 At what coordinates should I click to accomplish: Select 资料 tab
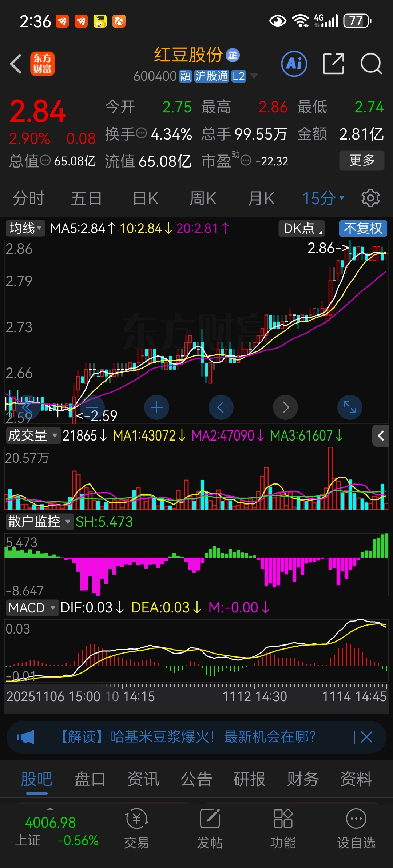pyautogui.click(x=356, y=779)
